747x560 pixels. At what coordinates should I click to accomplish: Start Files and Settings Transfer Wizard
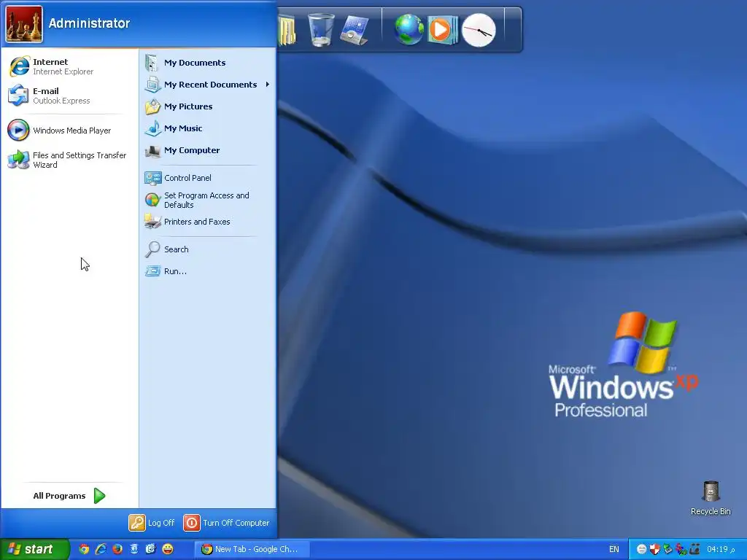(69, 160)
